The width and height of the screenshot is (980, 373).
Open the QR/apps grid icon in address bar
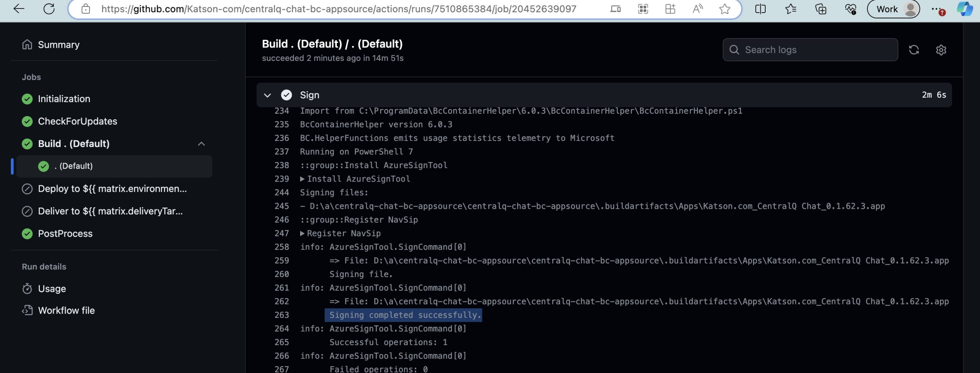(643, 9)
